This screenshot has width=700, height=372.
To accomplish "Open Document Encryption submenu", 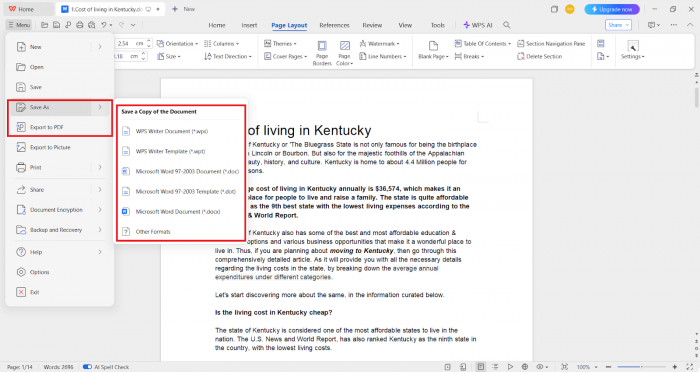I will 59,210.
